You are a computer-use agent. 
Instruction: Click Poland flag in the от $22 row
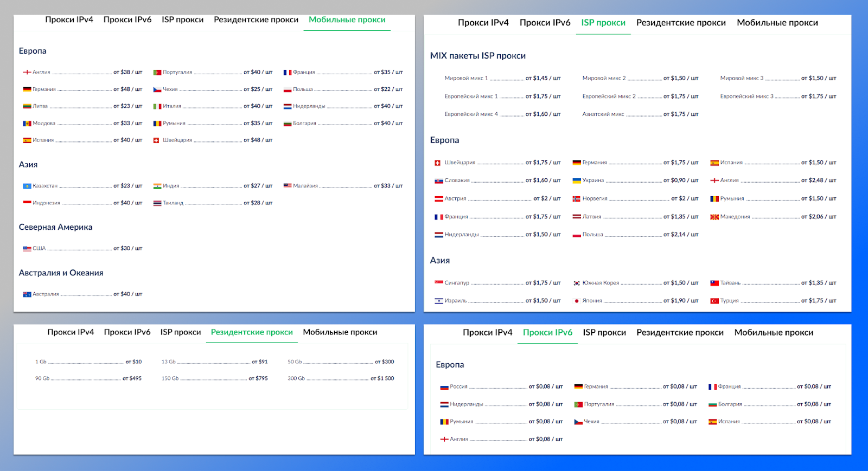tap(288, 89)
